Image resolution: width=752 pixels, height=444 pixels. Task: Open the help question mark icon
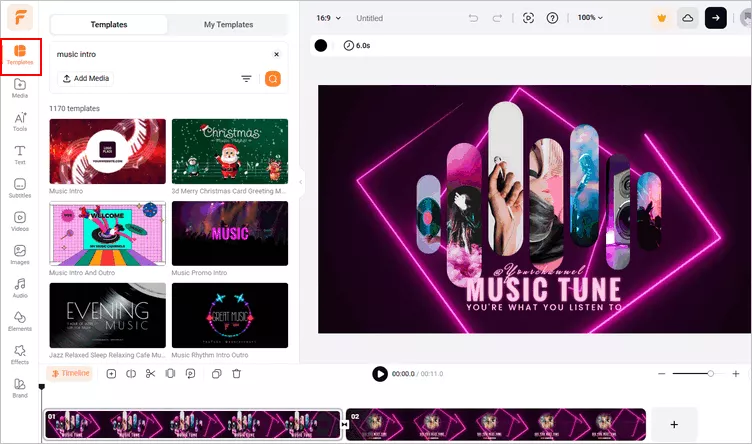pyautogui.click(x=552, y=18)
